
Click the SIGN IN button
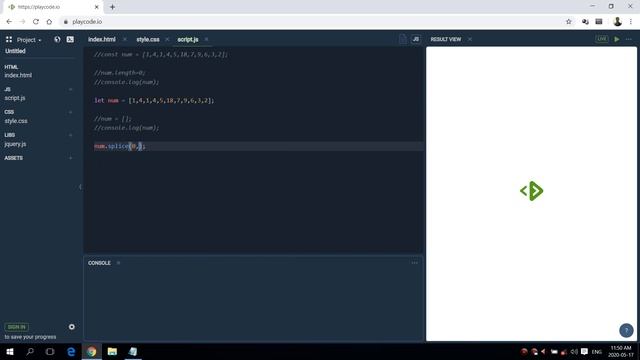pos(16,327)
